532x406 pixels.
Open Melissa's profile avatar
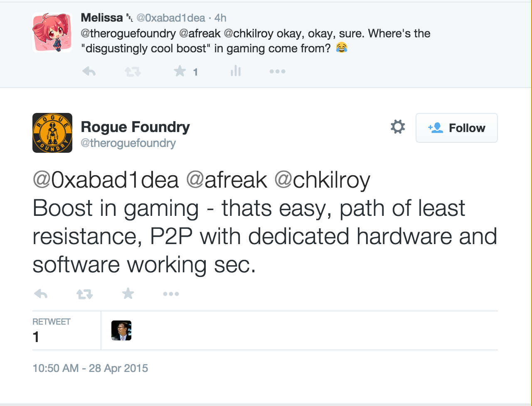point(52,32)
